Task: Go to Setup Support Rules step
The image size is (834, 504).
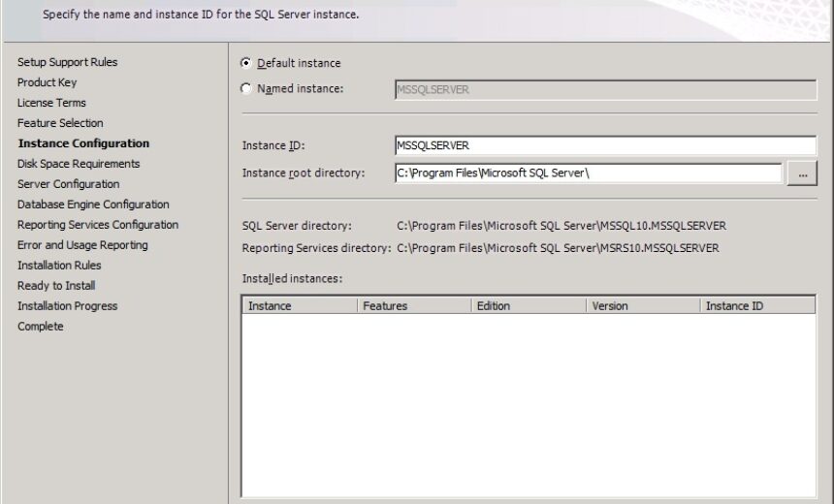Action: point(68,62)
